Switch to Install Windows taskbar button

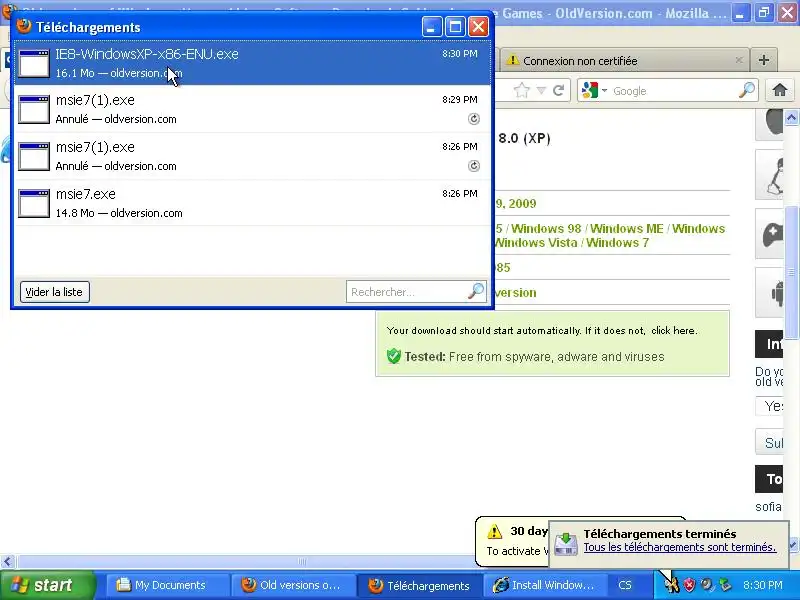pos(544,585)
